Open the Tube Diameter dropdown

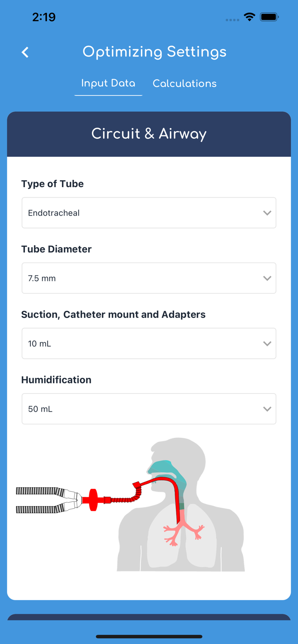[149, 278]
